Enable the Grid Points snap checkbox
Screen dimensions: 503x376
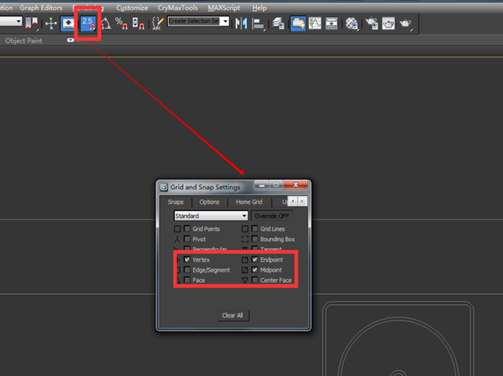pyautogui.click(x=187, y=229)
